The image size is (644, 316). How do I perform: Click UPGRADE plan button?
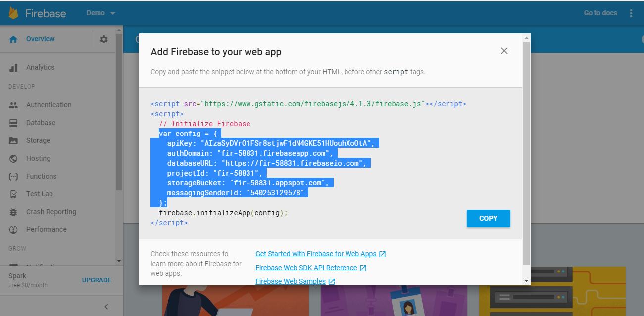pyautogui.click(x=97, y=280)
